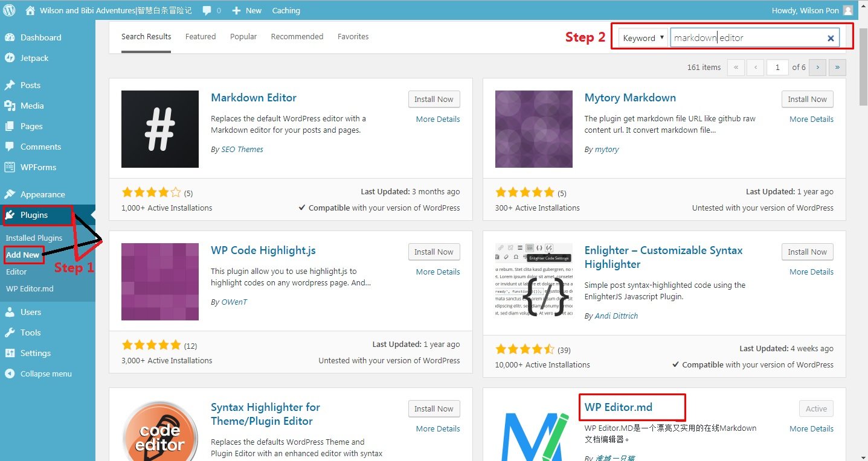View More Details for Mytory Markdown
The height and width of the screenshot is (461, 868).
(x=812, y=119)
